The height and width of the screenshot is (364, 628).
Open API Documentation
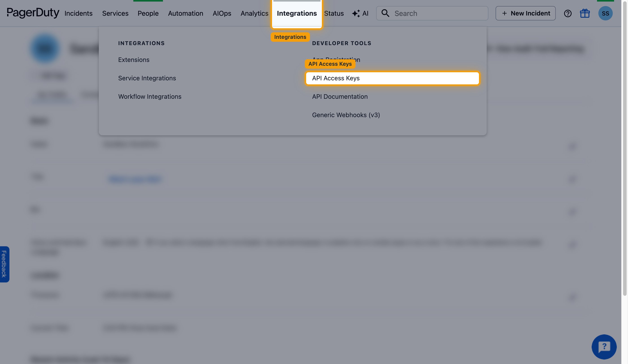pos(340,96)
